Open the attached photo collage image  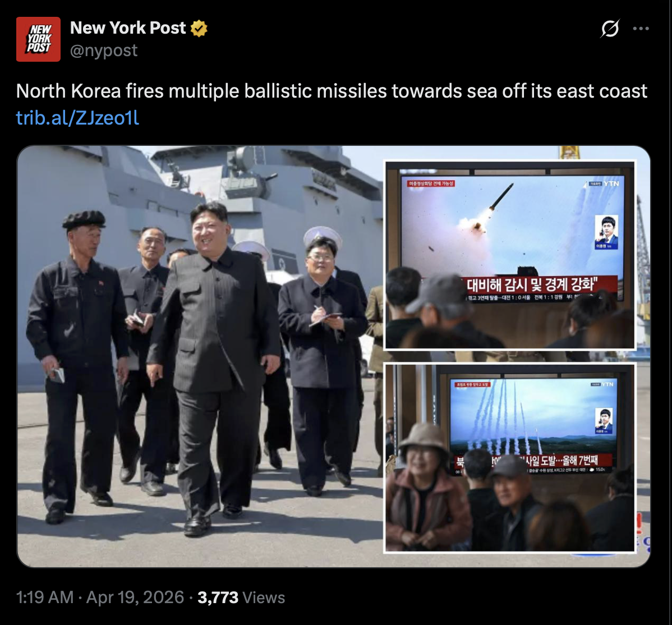click(x=333, y=357)
